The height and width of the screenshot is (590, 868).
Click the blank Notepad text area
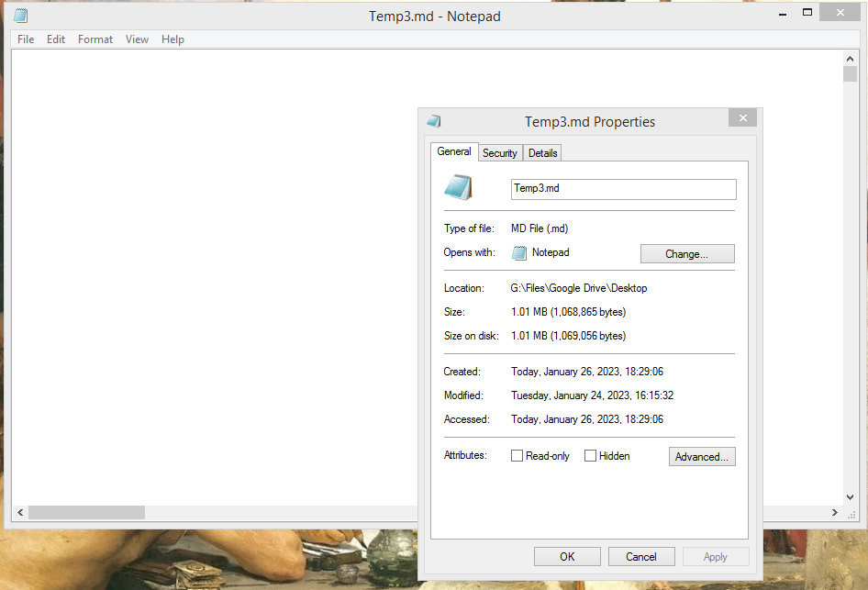pyautogui.click(x=215, y=277)
